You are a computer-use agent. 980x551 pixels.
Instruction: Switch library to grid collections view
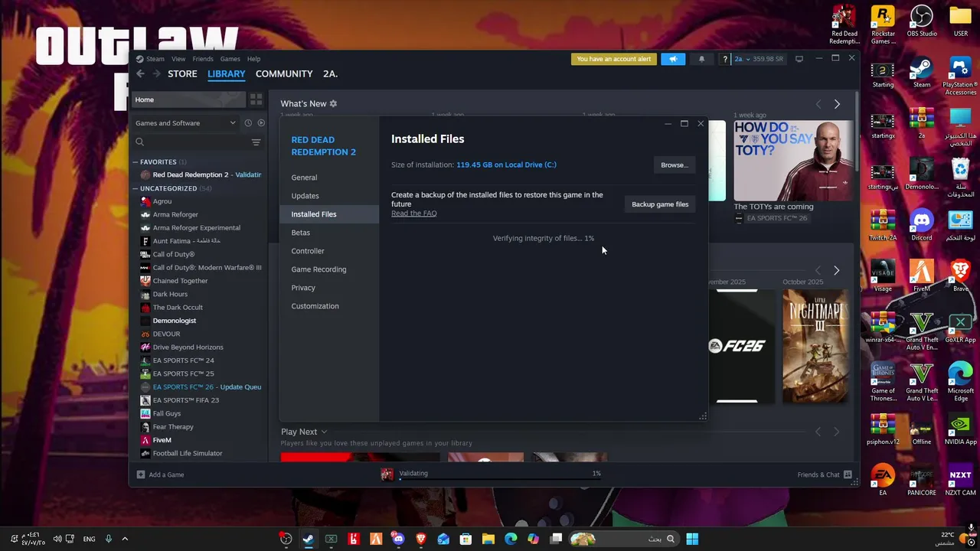tap(256, 99)
